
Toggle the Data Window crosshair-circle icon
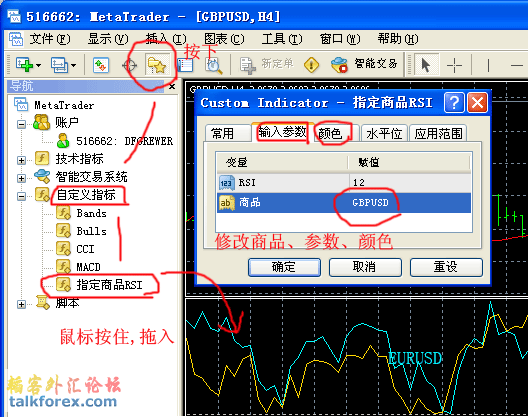(129, 65)
